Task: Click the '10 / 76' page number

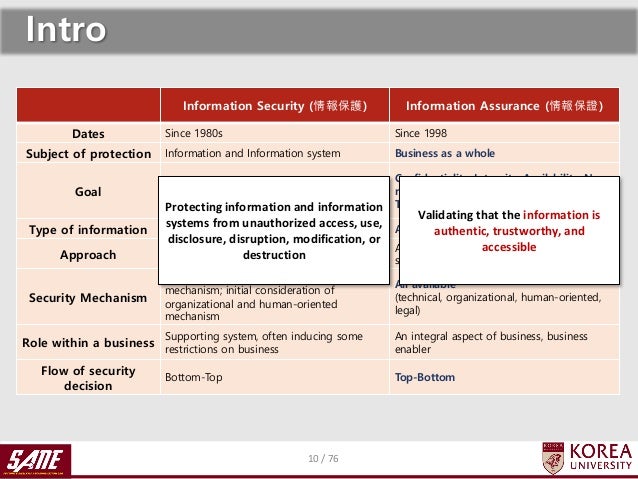Action: tap(323, 459)
